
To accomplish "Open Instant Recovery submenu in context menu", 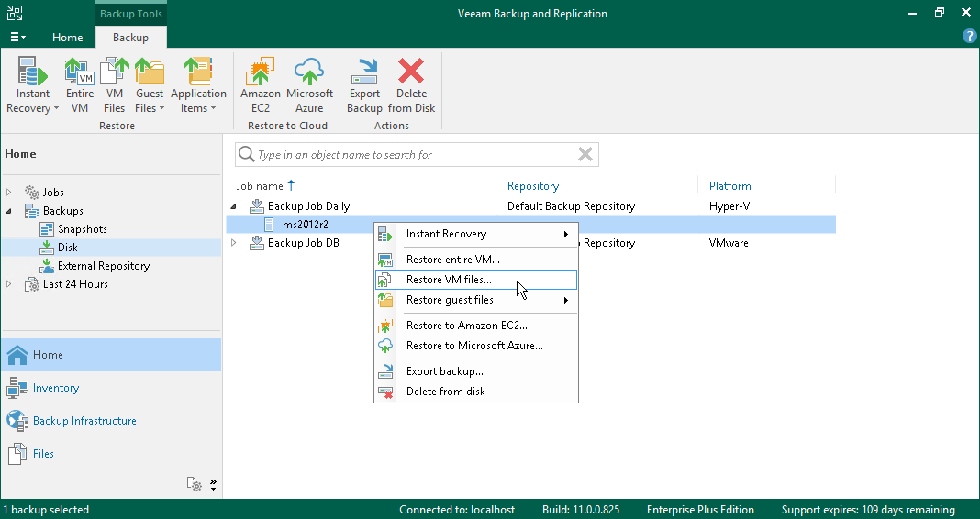I will 475,234.
